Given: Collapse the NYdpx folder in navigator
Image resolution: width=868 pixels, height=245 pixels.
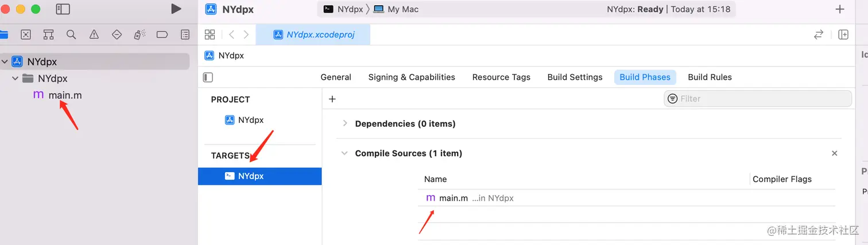Looking at the screenshot, I should click(15, 79).
